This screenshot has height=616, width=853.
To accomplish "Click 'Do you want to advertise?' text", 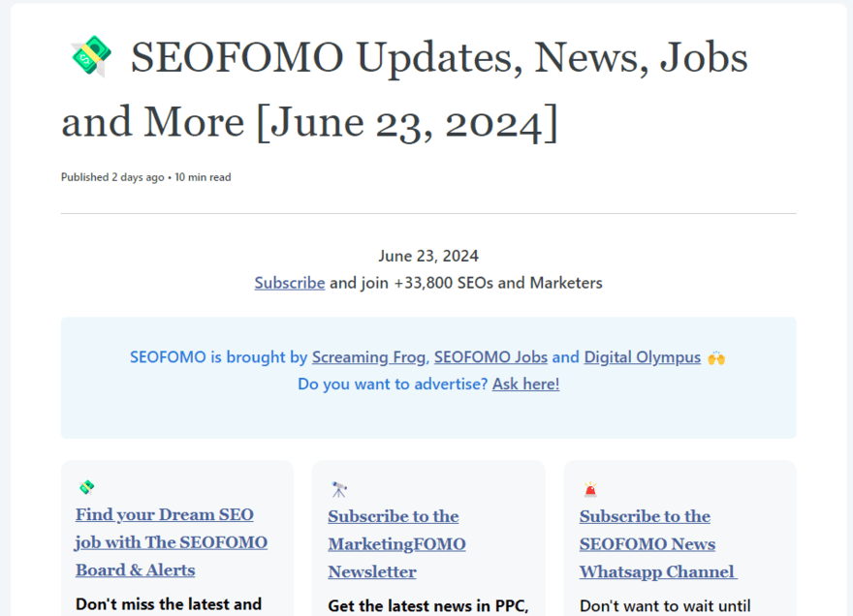I will click(x=393, y=385).
